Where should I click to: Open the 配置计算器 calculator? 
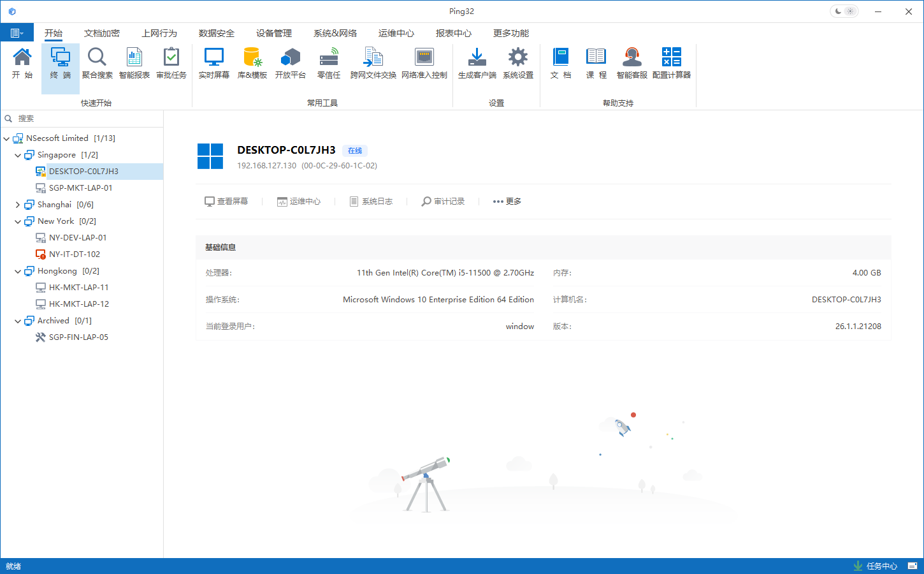(x=671, y=63)
